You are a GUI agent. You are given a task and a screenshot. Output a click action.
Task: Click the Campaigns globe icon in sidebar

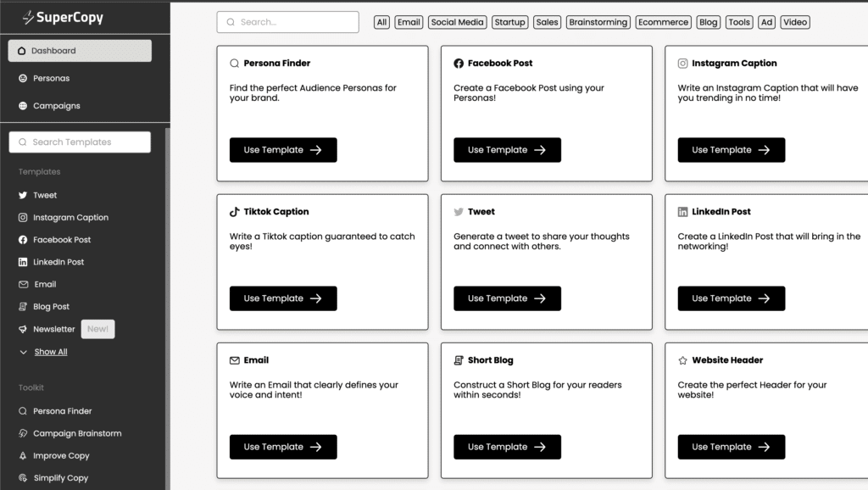click(x=23, y=106)
